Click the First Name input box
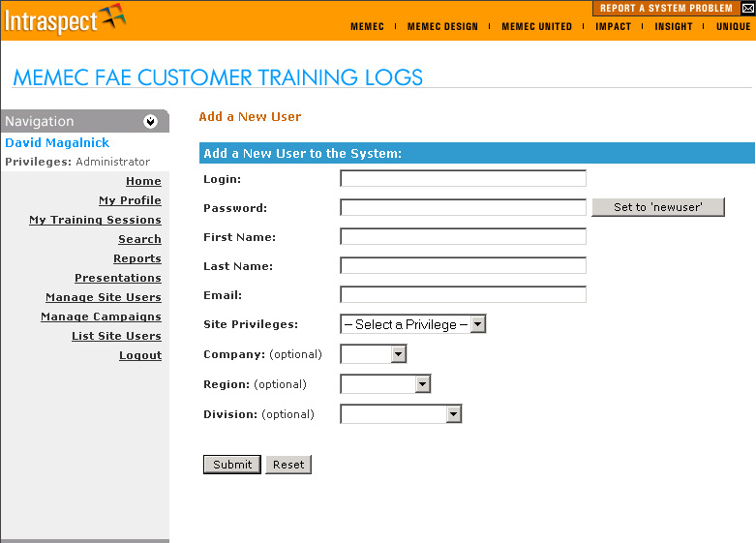Image resolution: width=756 pixels, height=543 pixels. click(x=463, y=236)
